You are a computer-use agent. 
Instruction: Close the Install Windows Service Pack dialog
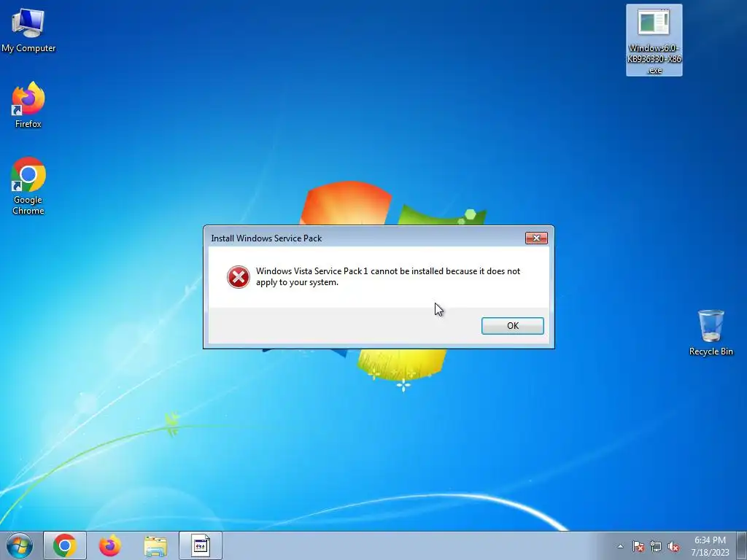pos(536,238)
